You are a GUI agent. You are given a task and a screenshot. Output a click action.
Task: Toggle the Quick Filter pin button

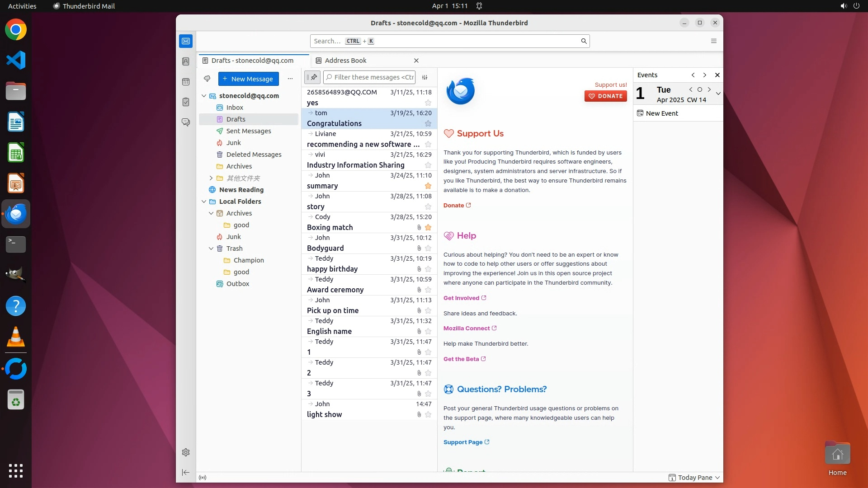pos(312,77)
